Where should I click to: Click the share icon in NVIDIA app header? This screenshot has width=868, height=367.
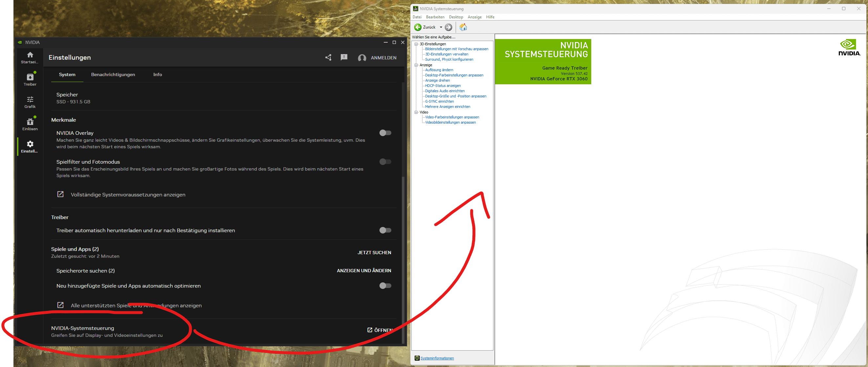(x=328, y=58)
